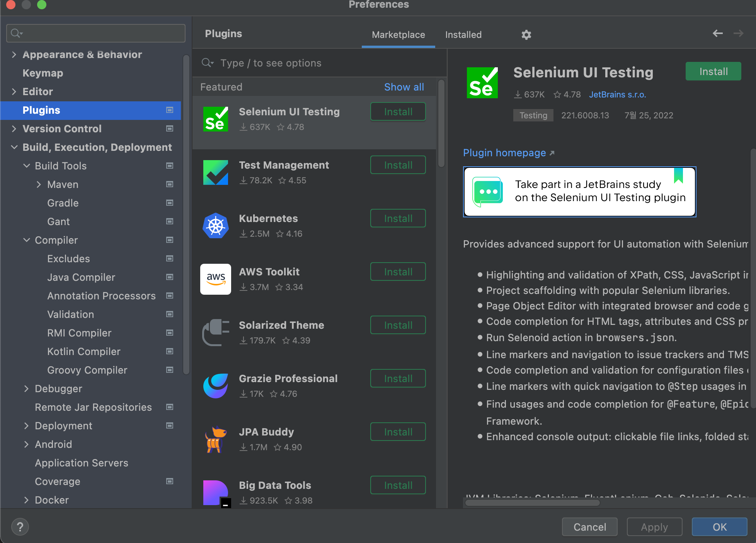Click the Selenium UI Testing list icon
756x543 pixels.
point(216,119)
